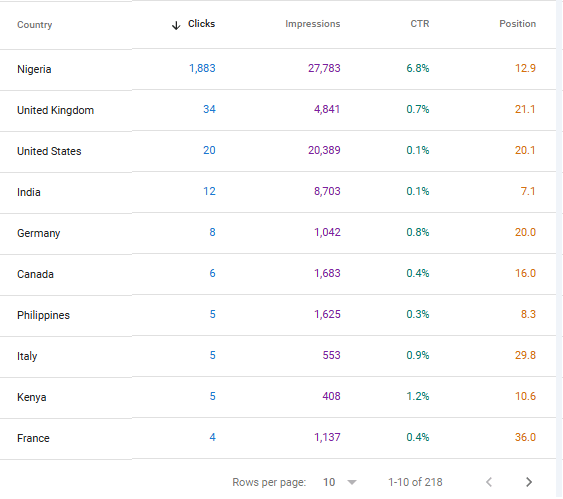
Task: Click Nigeria's 1,883 clicks value
Action: [202, 68]
